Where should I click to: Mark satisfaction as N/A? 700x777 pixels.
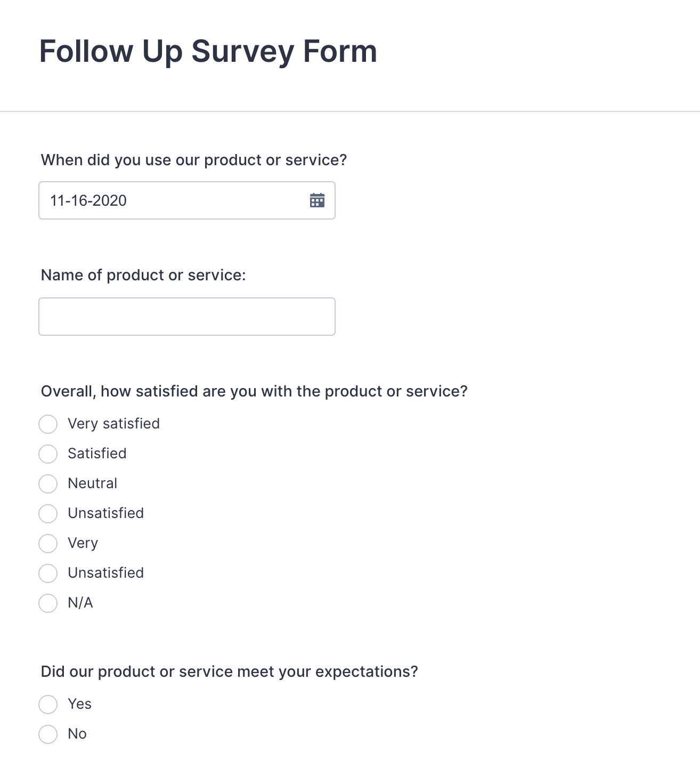tap(48, 603)
